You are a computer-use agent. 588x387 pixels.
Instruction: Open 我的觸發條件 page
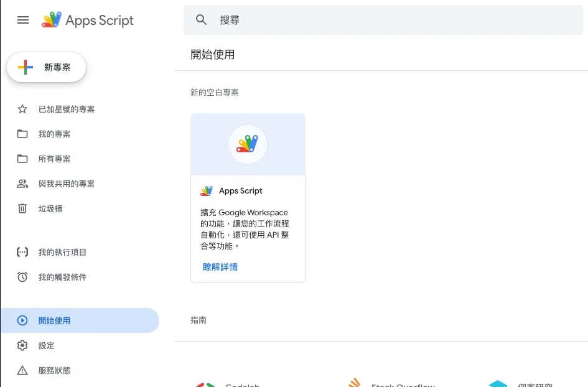point(62,277)
